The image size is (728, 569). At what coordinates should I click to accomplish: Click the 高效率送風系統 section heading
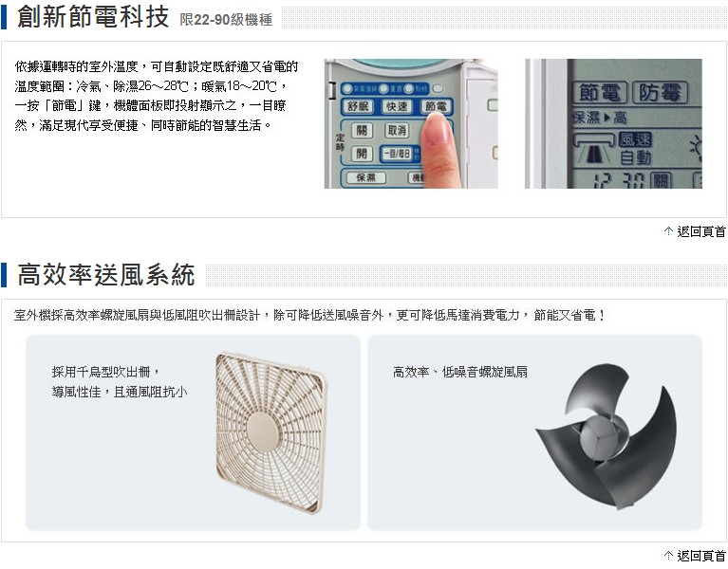tap(106, 274)
